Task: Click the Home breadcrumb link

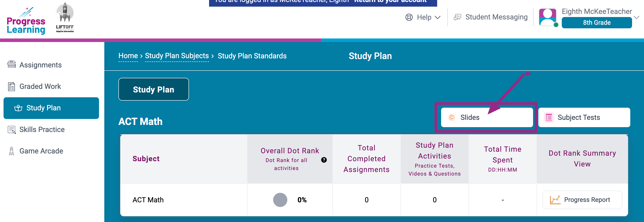Action: (128, 56)
